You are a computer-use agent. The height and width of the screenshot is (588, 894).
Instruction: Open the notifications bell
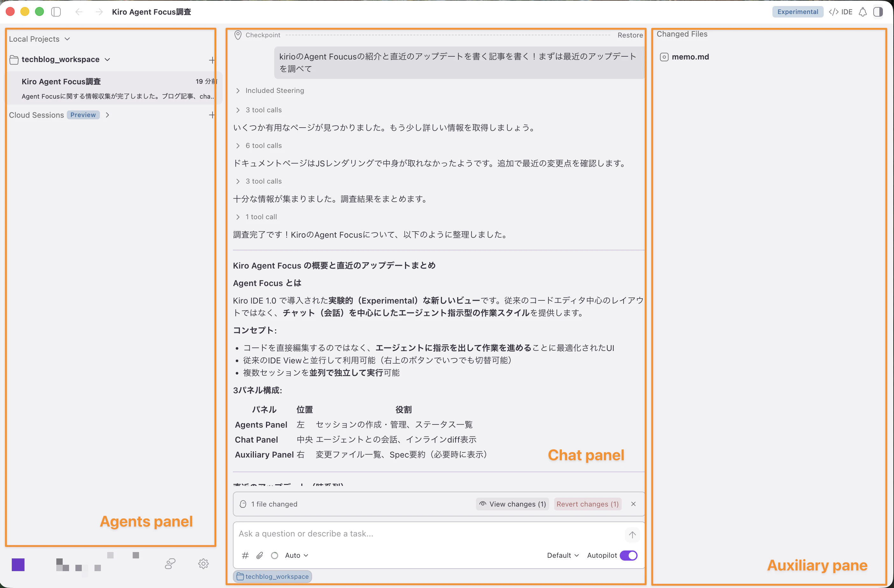863,12
